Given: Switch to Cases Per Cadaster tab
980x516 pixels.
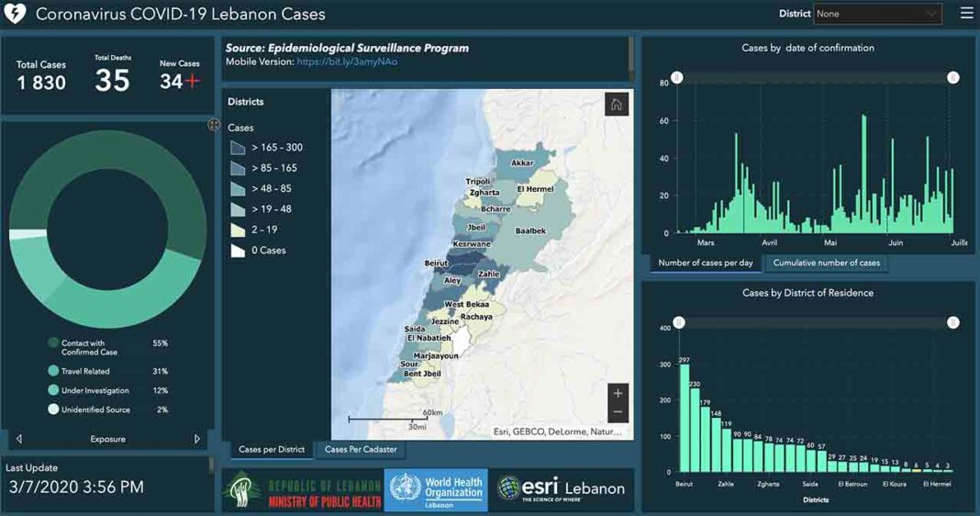Looking at the screenshot, I should 361,450.
